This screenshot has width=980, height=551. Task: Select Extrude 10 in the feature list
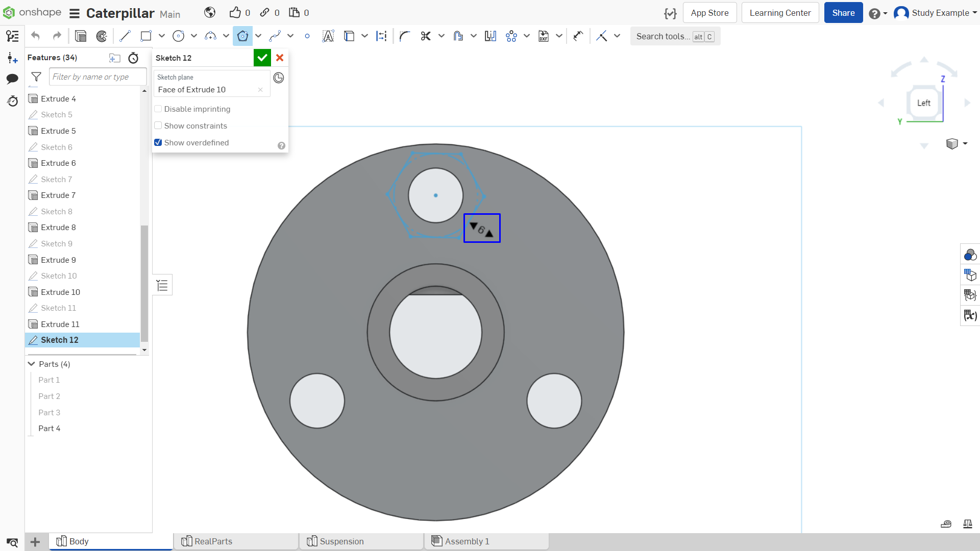tap(82, 292)
